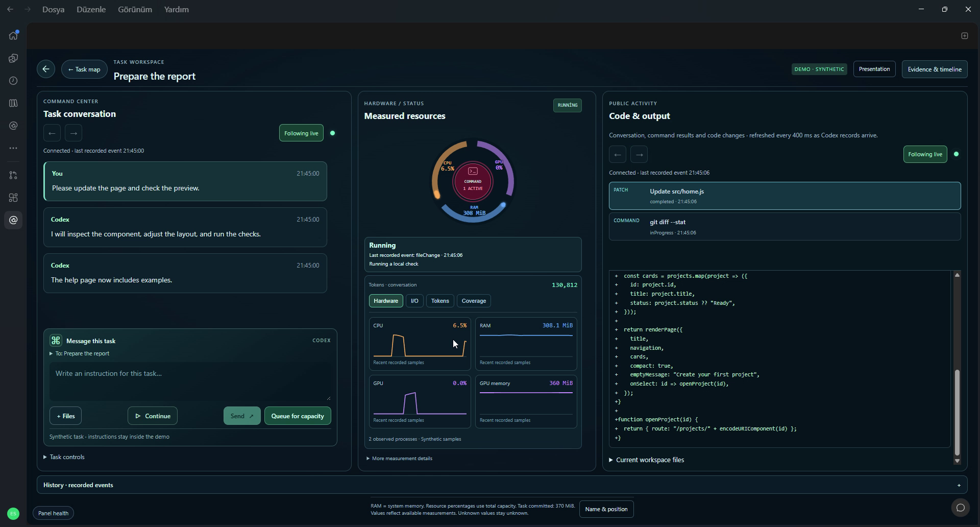This screenshot has height=527, width=980.
Task: Toggle Following live in Code & output
Action: (925, 154)
